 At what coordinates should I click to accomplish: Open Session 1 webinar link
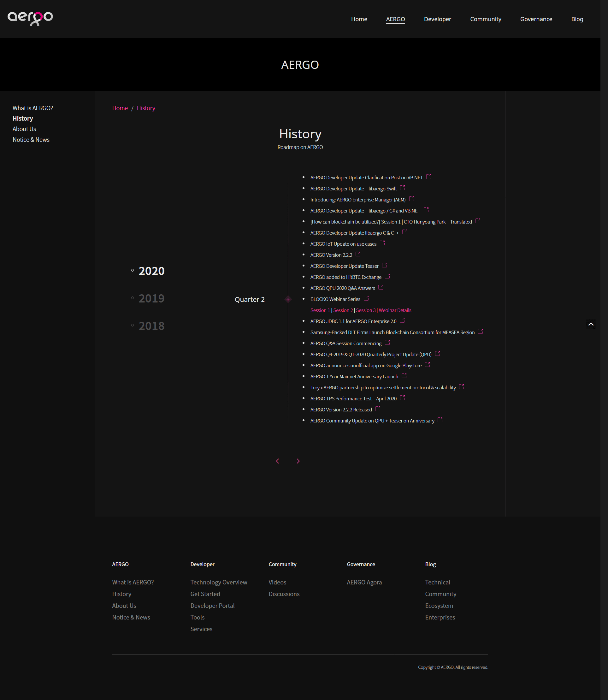tap(320, 310)
